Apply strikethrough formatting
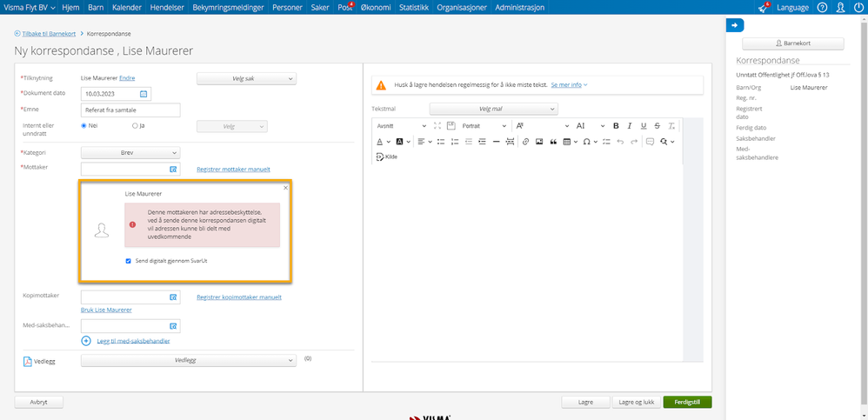 658,125
